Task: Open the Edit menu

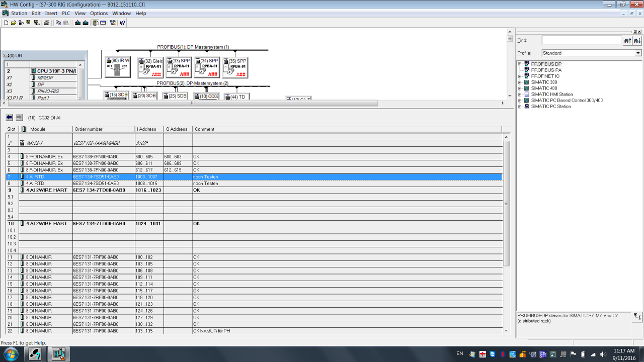Action: (x=36, y=14)
